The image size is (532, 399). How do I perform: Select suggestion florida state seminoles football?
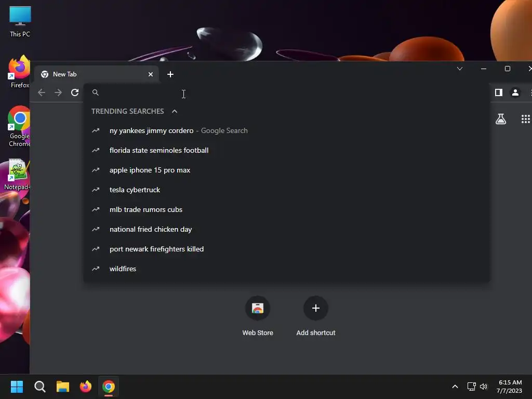tap(287, 150)
